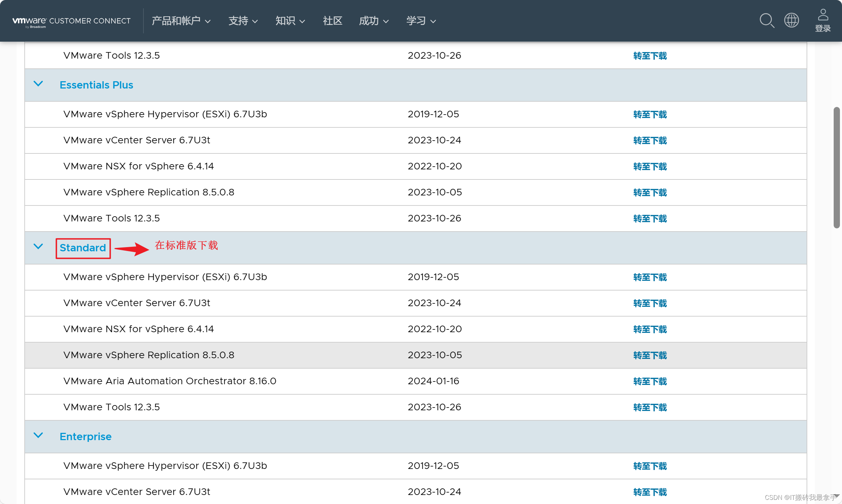Click the globe language icon
The image size is (842, 504).
click(x=792, y=20)
